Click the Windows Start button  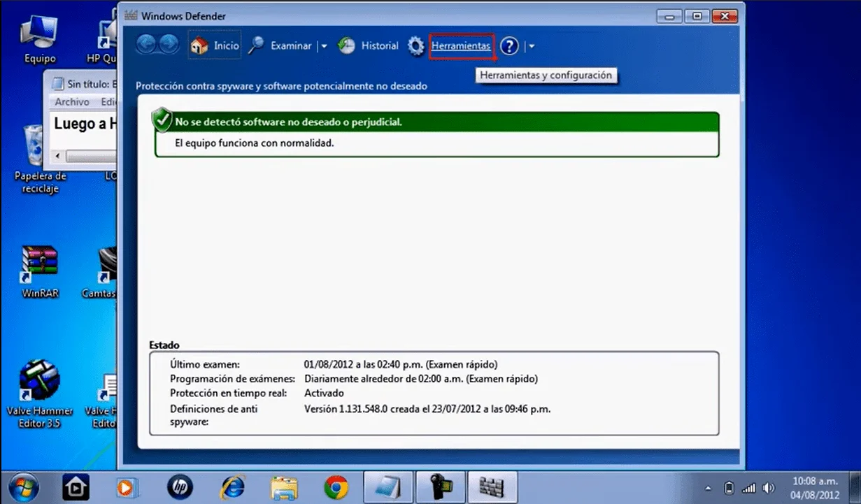pyautogui.click(x=23, y=487)
